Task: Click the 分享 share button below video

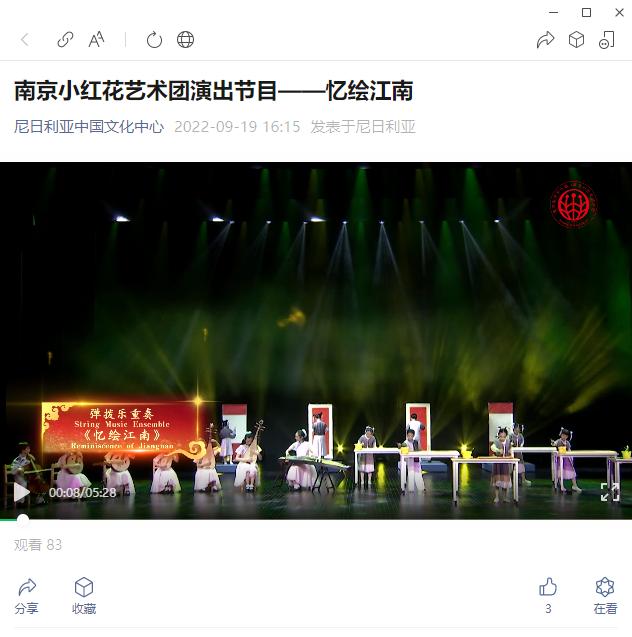Action: (27, 596)
